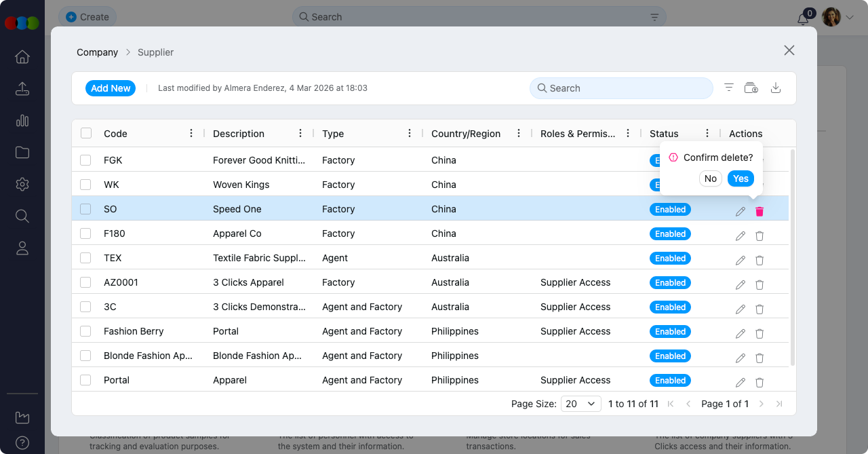Click the download icon in supplier toolbar
The height and width of the screenshot is (454, 868).
776,88
